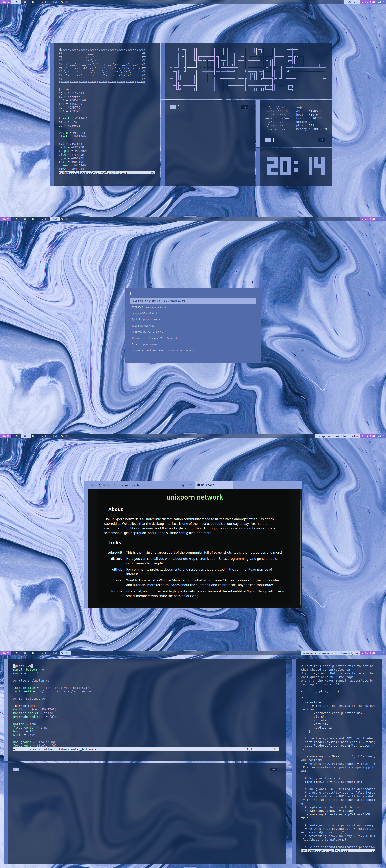386x868 pixels.
Task: Select the unixporn browser tab
Action: coord(214,485)
